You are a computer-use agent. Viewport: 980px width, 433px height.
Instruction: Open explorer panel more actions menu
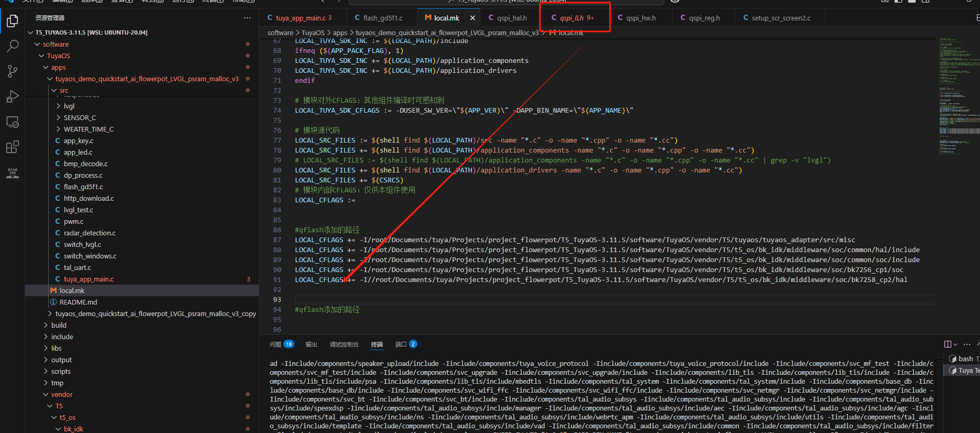[247, 18]
